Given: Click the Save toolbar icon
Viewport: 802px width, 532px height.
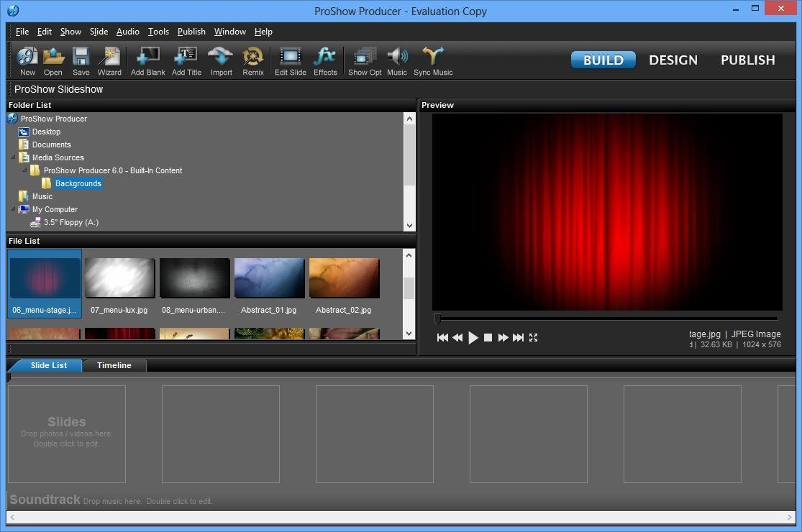Looking at the screenshot, I should coord(81,61).
